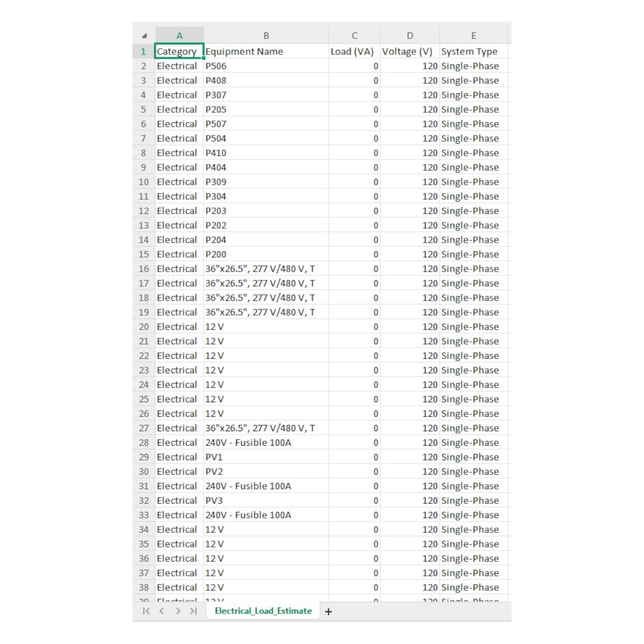Open the Electrical_Load_Estimate sheet tab
Screen dimensions: 644x644
click(263, 611)
